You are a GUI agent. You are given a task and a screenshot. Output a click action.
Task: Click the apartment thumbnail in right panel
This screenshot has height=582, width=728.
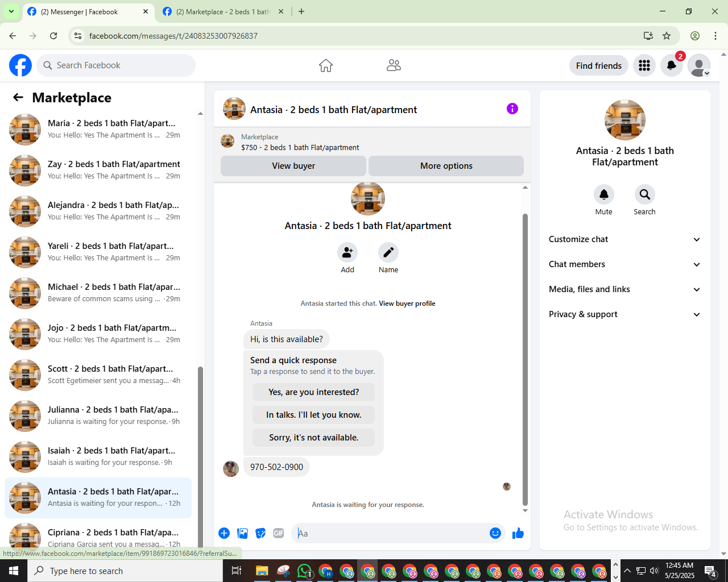pyautogui.click(x=625, y=120)
